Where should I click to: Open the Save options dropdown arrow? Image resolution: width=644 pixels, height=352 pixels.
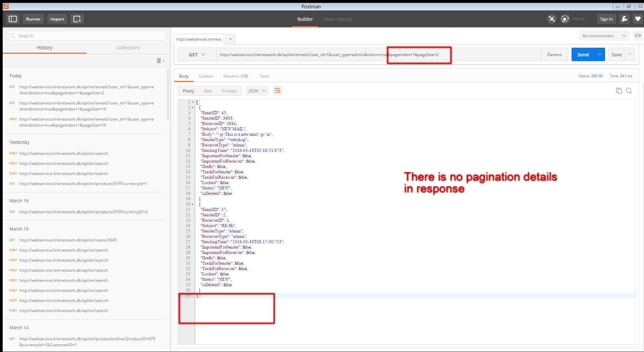630,54
